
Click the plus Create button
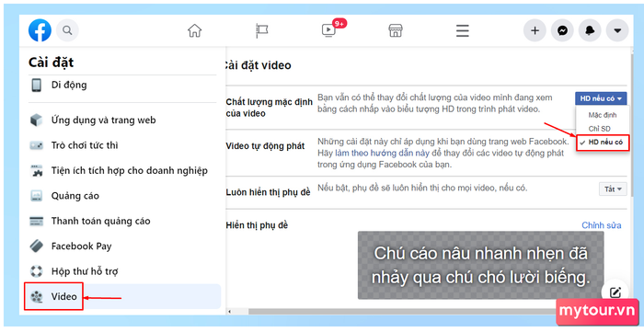[535, 30]
